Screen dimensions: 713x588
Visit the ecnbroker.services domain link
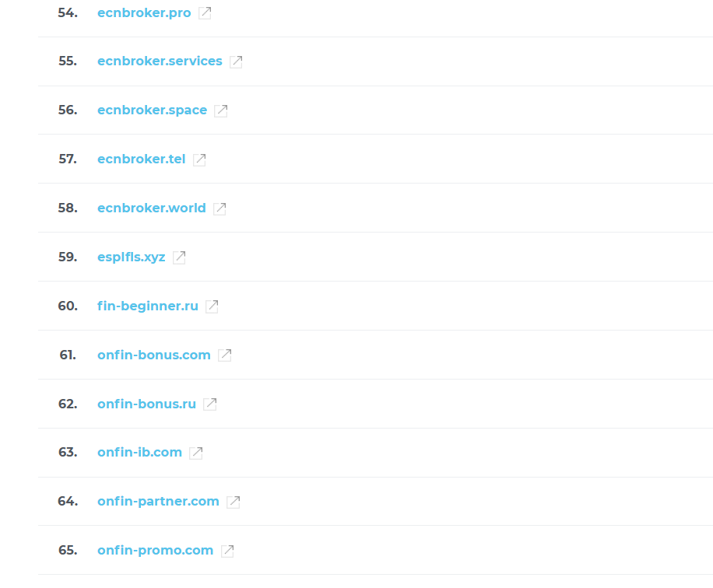pyautogui.click(x=160, y=61)
